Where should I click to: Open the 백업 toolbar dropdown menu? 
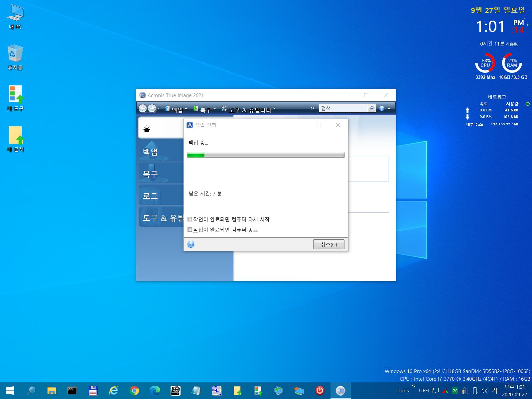pos(177,109)
